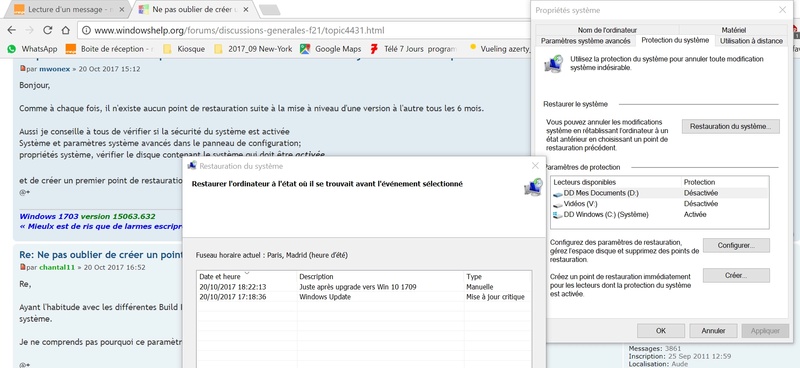
Task: Select the DD Mes Documents (D:) drive
Action: 660,193
